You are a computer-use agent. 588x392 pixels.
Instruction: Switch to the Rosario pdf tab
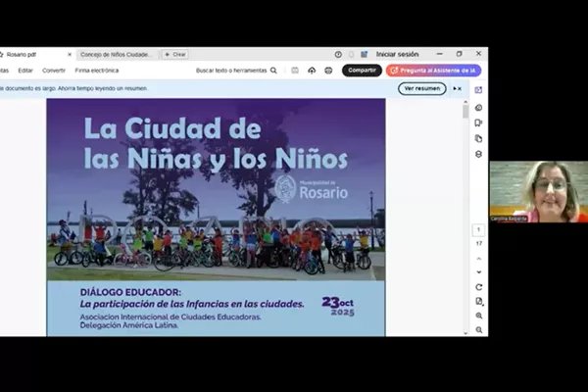[x=22, y=55]
